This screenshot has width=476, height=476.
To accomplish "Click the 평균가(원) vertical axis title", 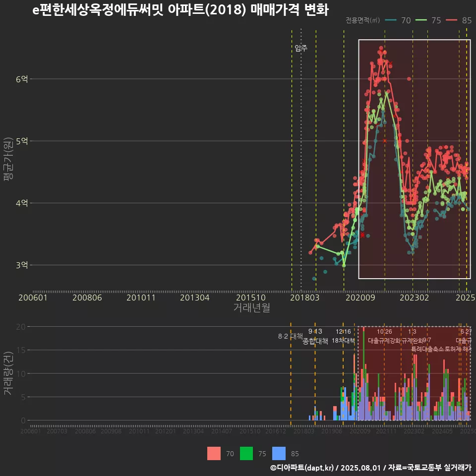I will coord(8,159).
